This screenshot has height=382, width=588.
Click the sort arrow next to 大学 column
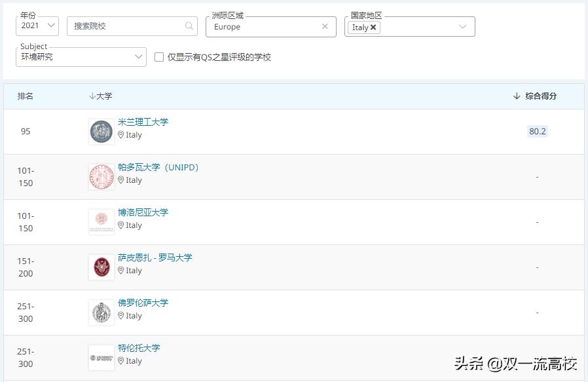pos(92,96)
